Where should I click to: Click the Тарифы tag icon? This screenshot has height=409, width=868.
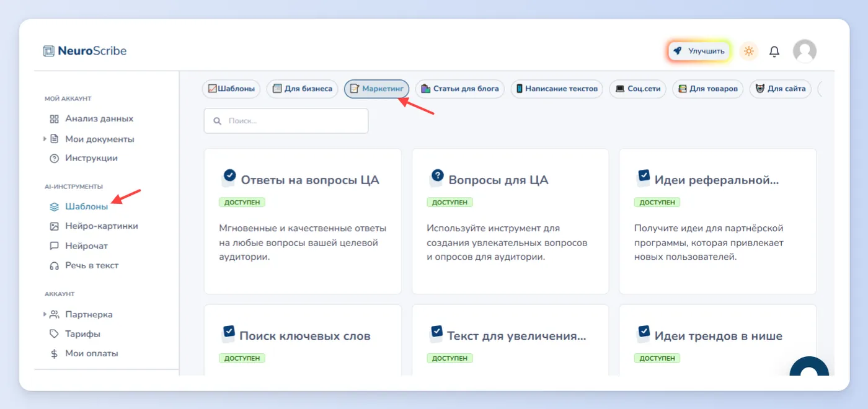point(54,334)
